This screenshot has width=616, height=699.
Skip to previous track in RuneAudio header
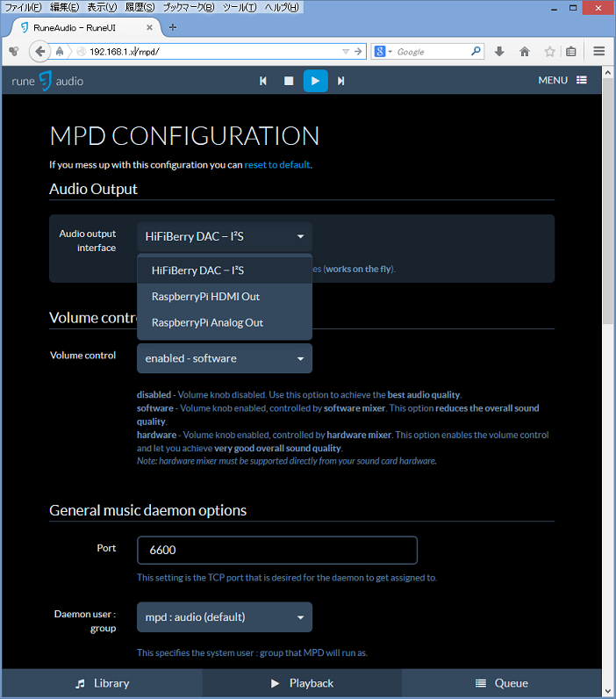[262, 81]
